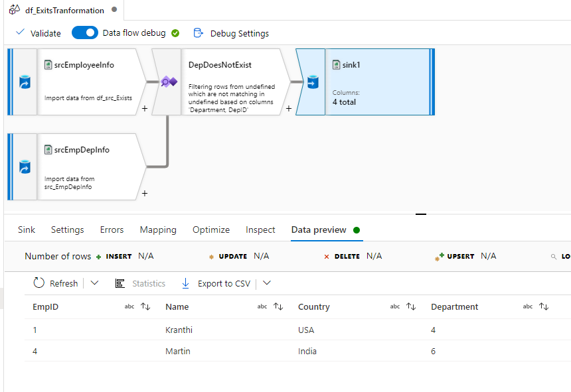Click the CSV file icon next to srcEmployeeInfo
Image resolution: width=571 pixels, height=392 pixels.
pyautogui.click(x=48, y=65)
